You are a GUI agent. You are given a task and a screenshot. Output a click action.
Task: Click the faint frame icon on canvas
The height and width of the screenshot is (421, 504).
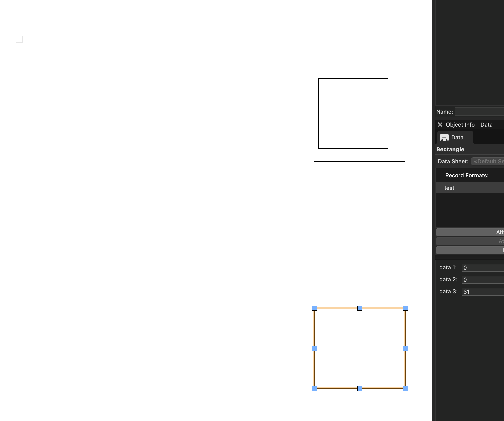click(x=19, y=39)
